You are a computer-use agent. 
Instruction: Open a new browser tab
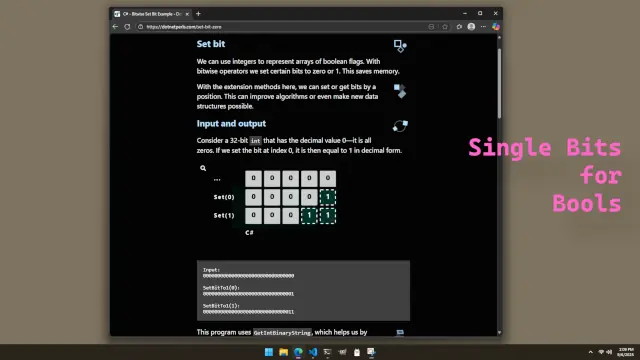click(198, 14)
